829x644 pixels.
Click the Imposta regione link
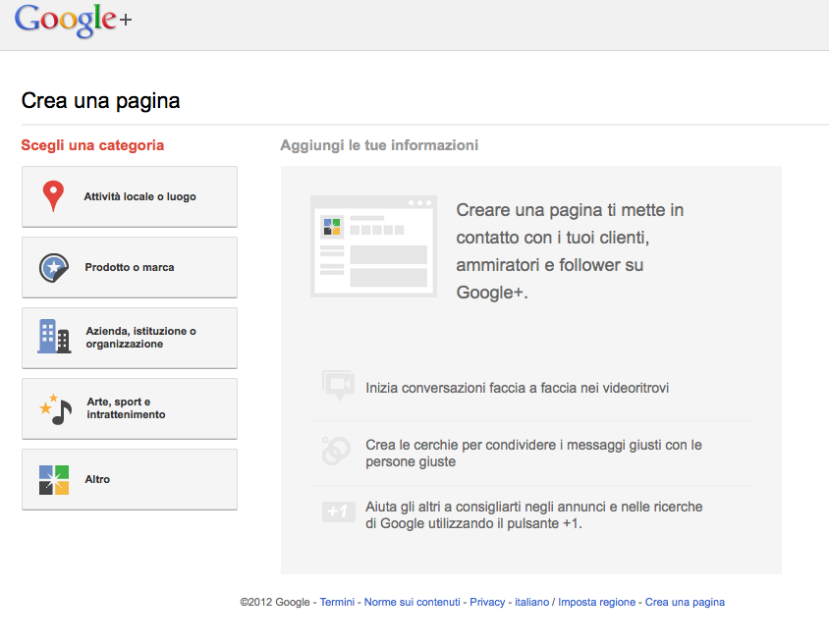[x=596, y=602]
